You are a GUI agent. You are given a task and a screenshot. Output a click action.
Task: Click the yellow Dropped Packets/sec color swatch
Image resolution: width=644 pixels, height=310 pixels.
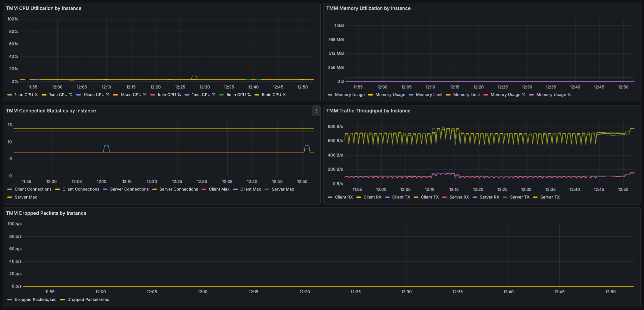coord(62,300)
